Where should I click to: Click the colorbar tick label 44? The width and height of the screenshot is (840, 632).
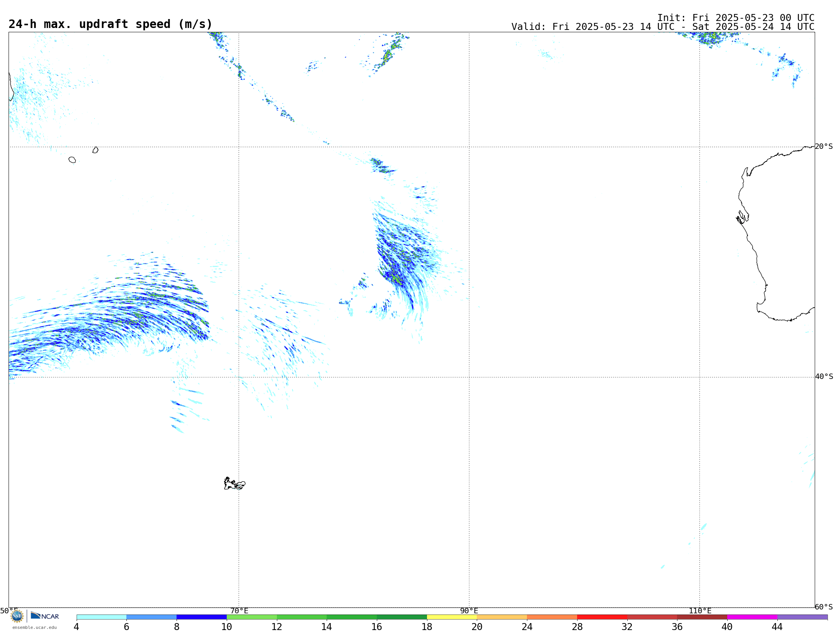(x=777, y=627)
